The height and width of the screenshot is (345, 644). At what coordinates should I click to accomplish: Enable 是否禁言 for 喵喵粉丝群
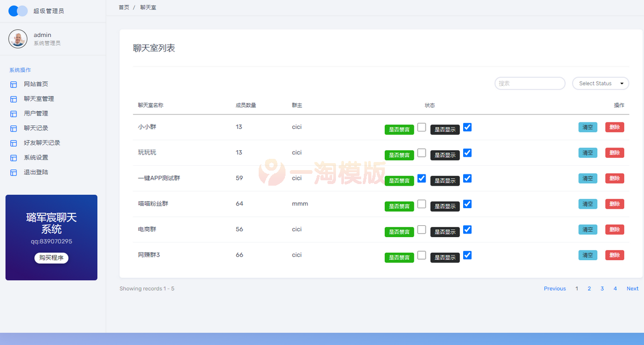(x=421, y=204)
